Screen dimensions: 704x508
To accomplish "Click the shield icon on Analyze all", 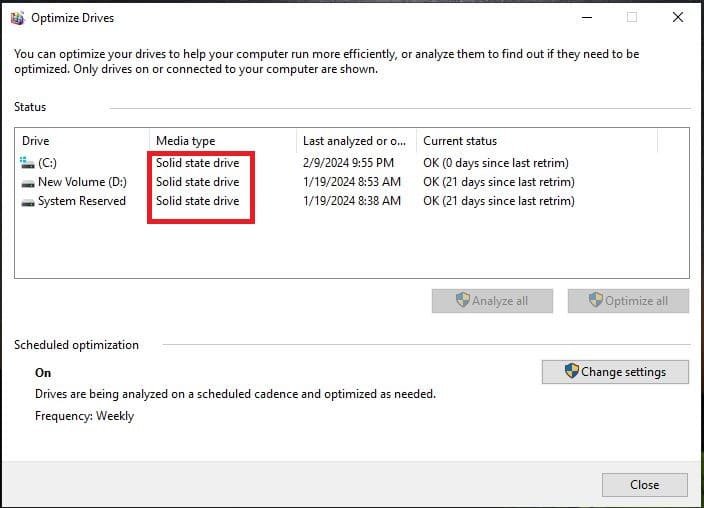I will click(x=462, y=300).
